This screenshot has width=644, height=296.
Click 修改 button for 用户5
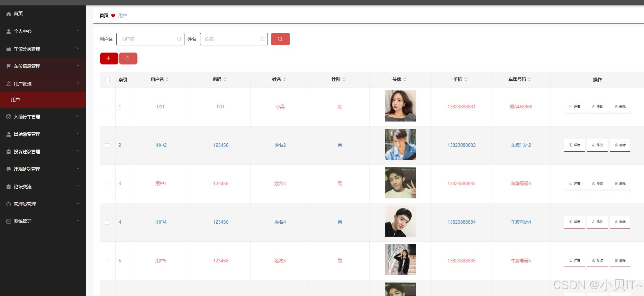pos(597,260)
